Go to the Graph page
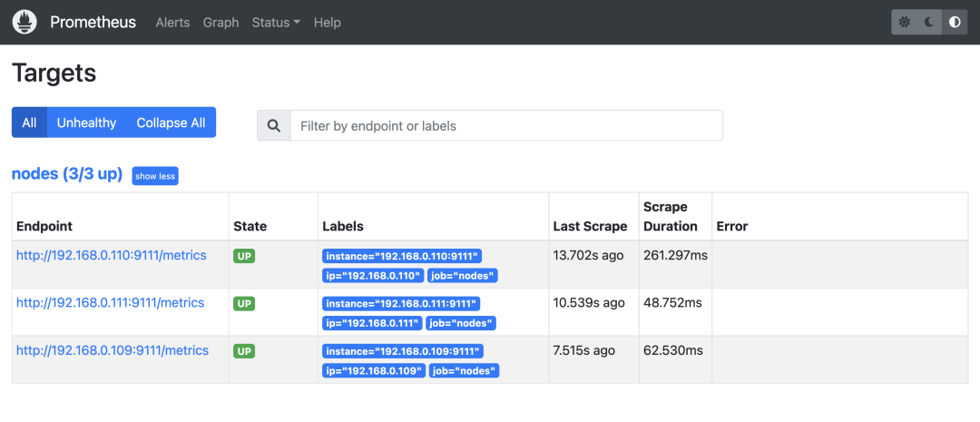This screenshot has width=980, height=422. (220, 22)
